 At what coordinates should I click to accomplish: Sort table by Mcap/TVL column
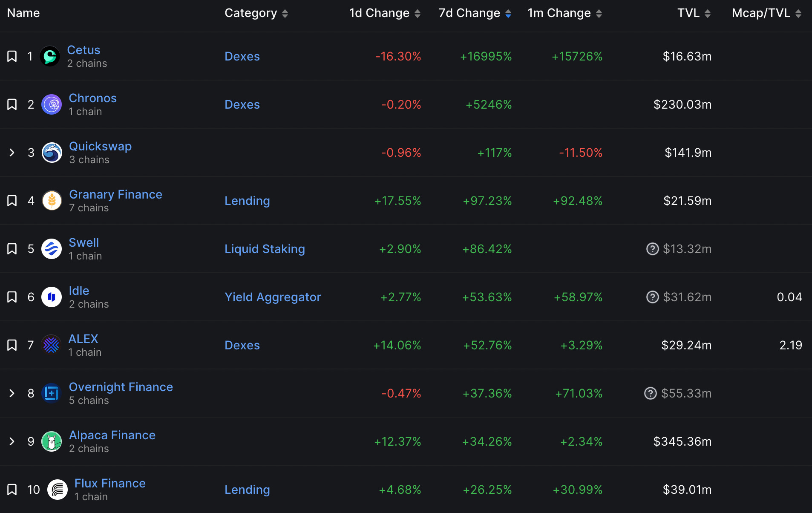(767, 13)
